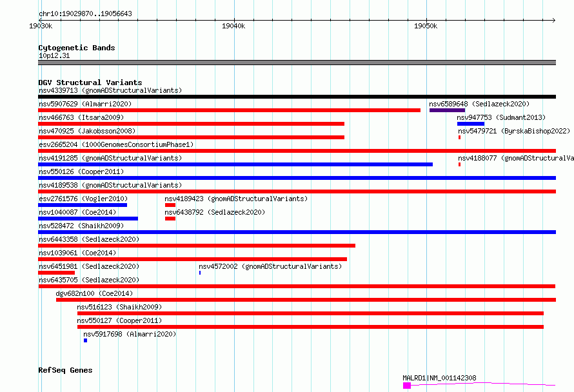574x392 pixels.
Task: Click the DGV Structural Variants track title
Action: 90,83
